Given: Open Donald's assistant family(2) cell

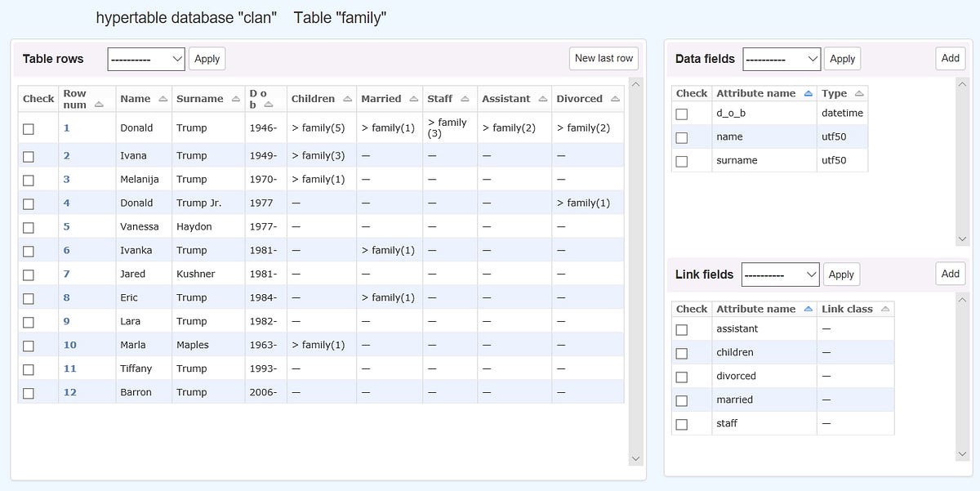Looking at the screenshot, I should tap(509, 128).
